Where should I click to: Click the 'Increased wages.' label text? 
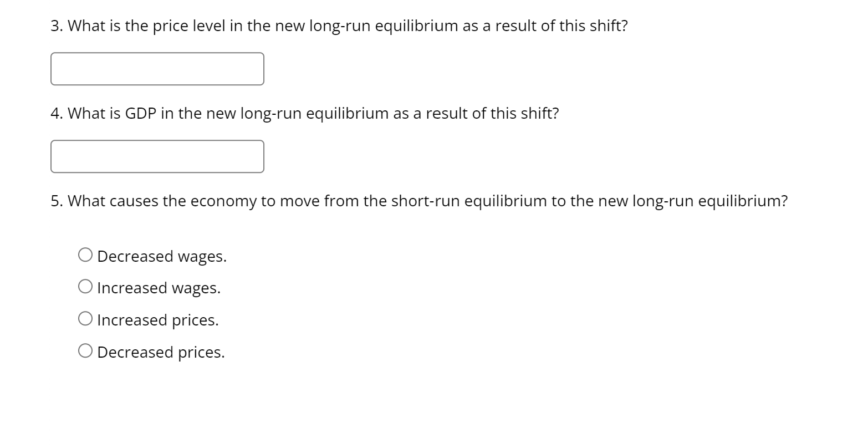coord(159,288)
